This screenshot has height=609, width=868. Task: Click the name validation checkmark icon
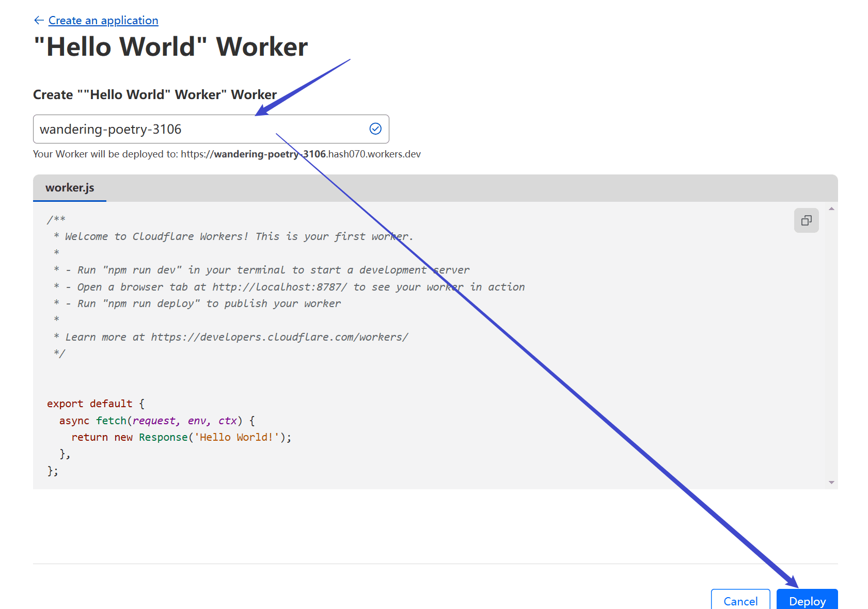[375, 129]
